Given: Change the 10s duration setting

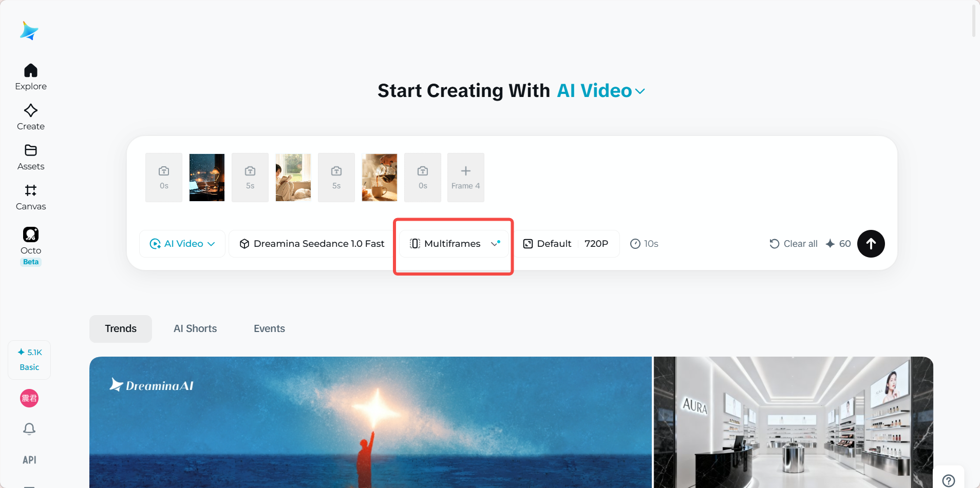Looking at the screenshot, I should click(x=644, y=244).
